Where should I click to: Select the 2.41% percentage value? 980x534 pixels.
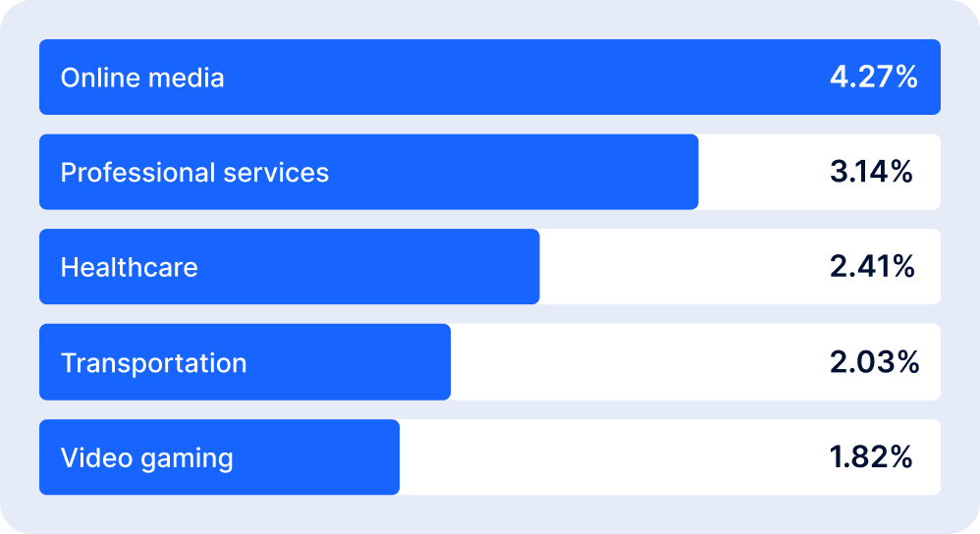[x=872, y=268]
